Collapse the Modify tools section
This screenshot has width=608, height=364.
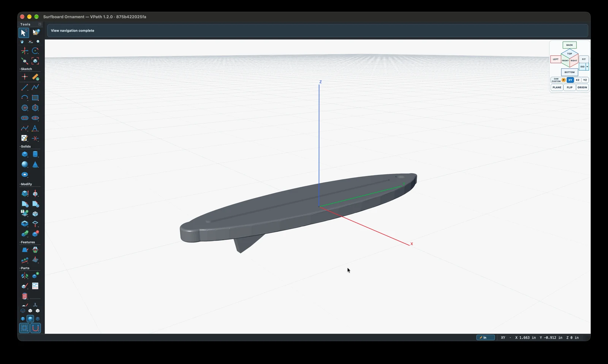[x=26, y=184]
